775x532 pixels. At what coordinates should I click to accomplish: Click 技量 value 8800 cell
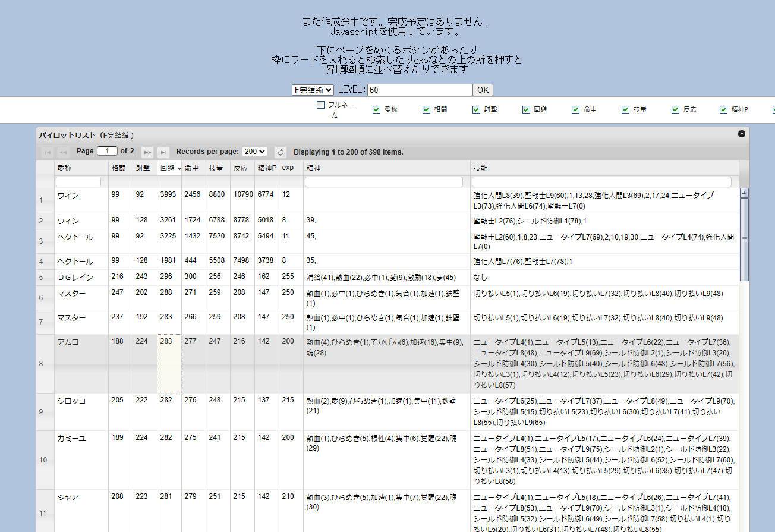click(x=218, y=200)
